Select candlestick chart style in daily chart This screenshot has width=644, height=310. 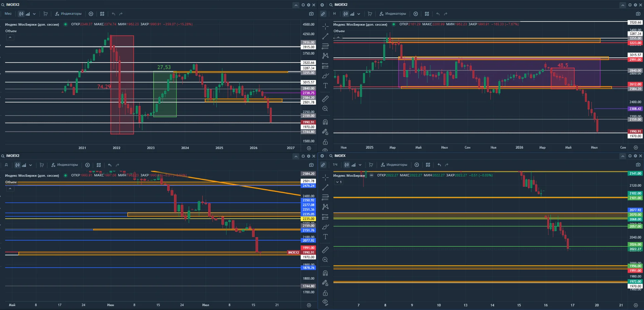tap(17, 165)
